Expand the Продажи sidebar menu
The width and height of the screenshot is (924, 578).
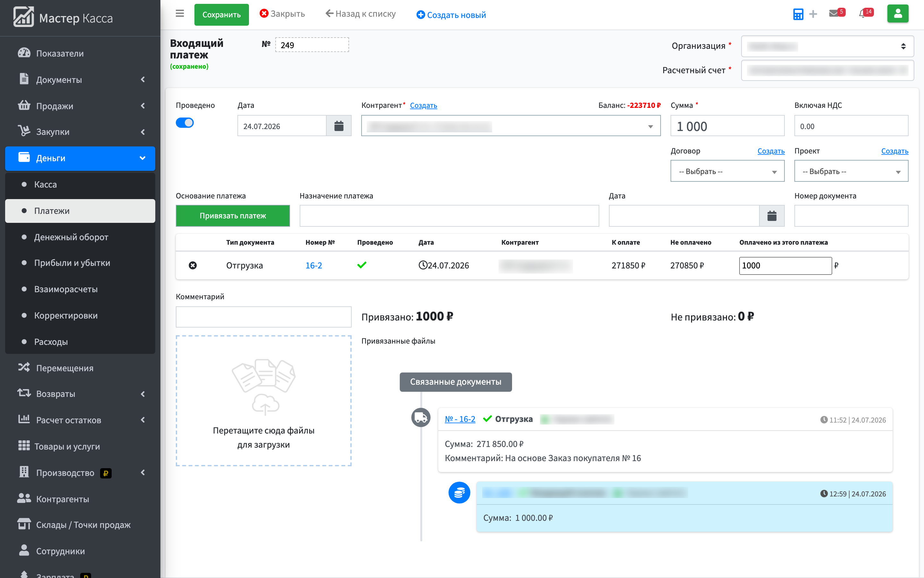pyautogui.click(x=80, y=106)
